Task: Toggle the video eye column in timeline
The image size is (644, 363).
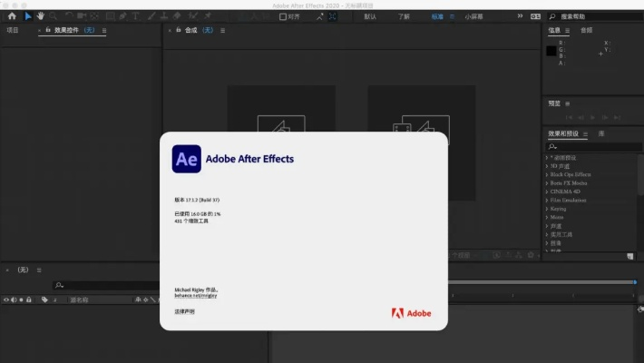Action: [5, 299]
